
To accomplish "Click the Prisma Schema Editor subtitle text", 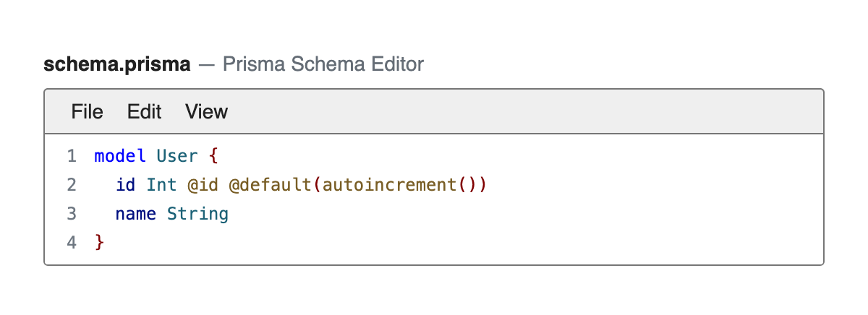I will [323, 65].
